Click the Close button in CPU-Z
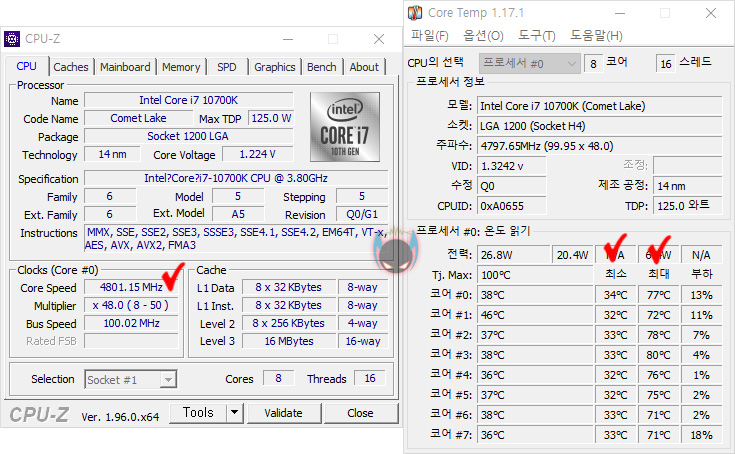This screenshot has height=454, width=735. pyautogui.click(x=360, y=413)
